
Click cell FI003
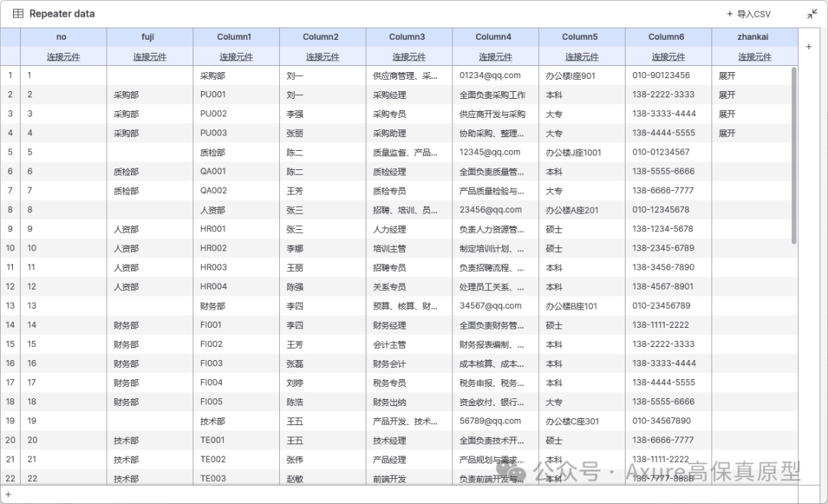point(236,364)
